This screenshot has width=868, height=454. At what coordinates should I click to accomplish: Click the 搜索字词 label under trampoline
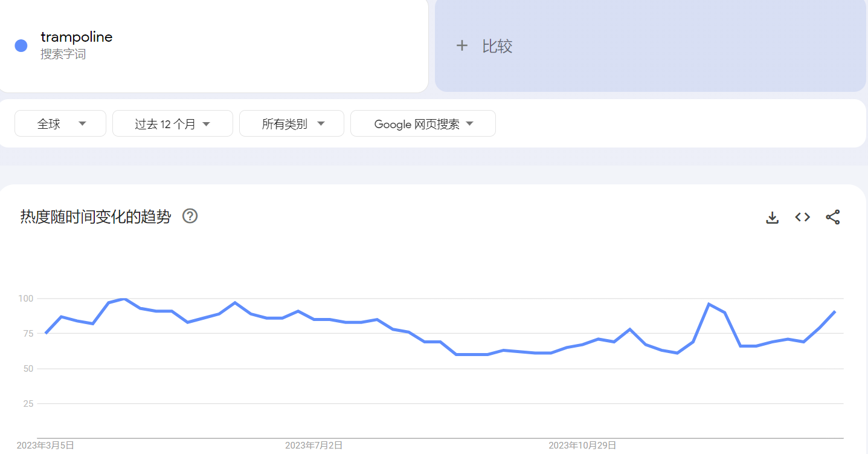click(63, 54)
